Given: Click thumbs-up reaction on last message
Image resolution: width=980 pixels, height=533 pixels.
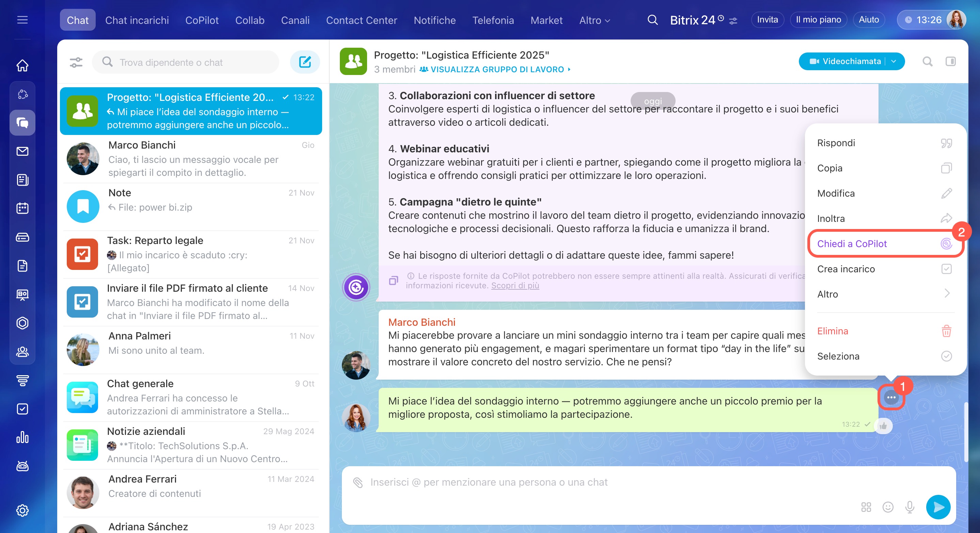Looking at the screenshot, I should point(883,426).
